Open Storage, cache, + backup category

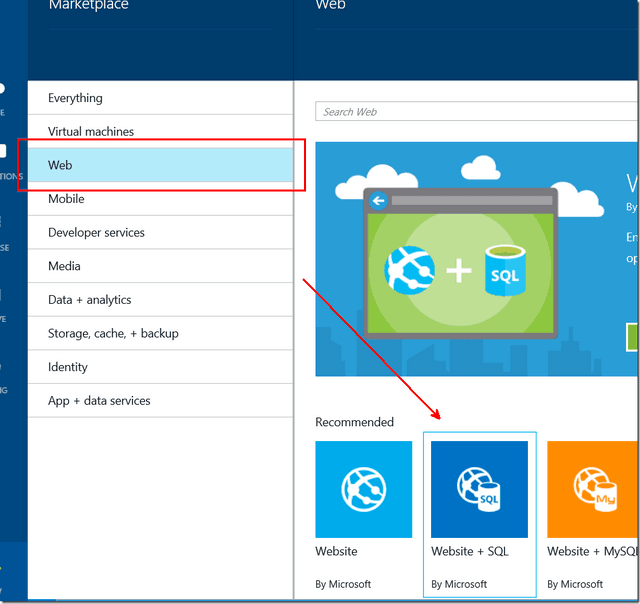tap(160, 333)
